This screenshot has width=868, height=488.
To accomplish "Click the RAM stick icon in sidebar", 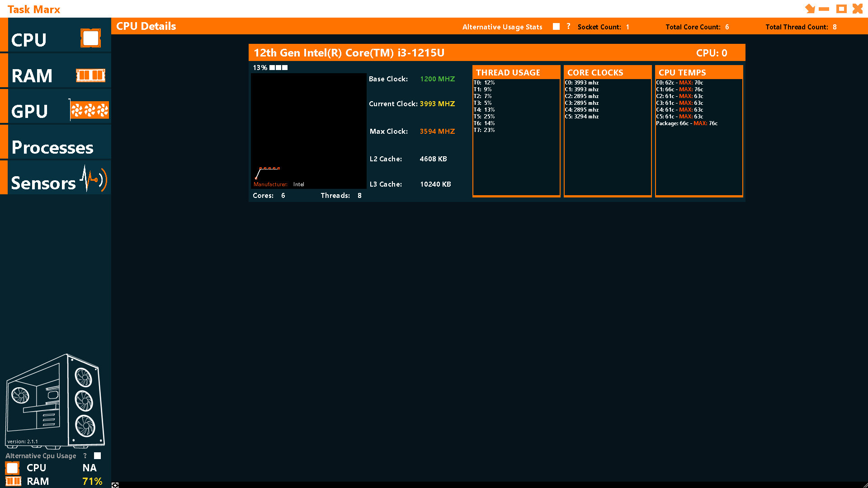I will tap(90, 75).
